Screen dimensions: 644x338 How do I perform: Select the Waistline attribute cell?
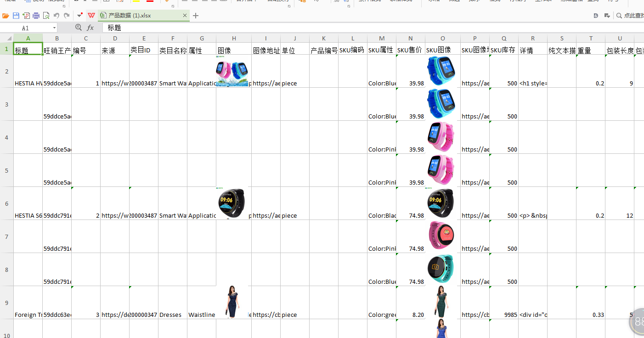click(x=202, y=303)
